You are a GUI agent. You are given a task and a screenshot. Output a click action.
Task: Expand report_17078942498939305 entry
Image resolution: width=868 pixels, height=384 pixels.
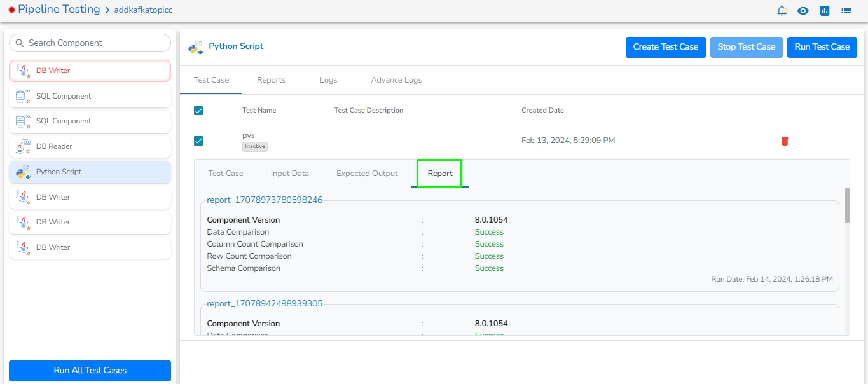pos(265,304)
